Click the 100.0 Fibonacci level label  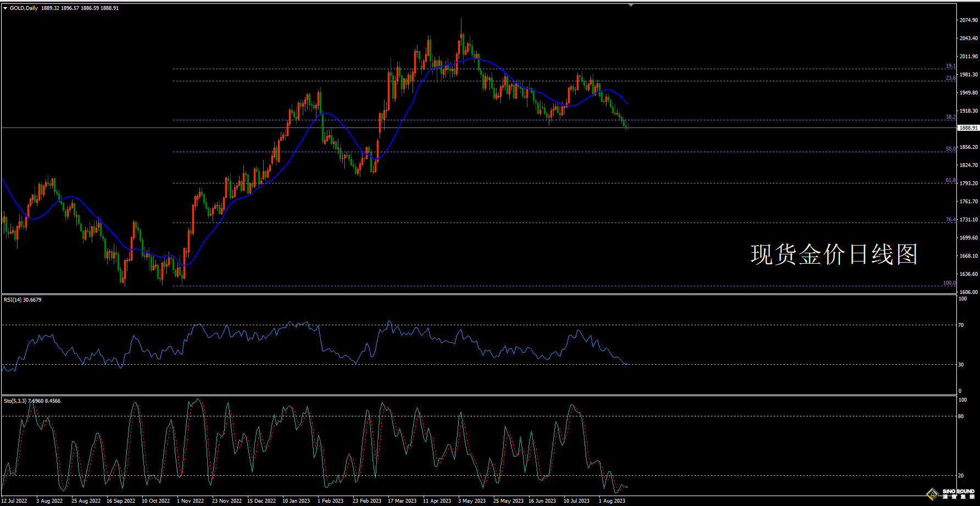[949, 283]
